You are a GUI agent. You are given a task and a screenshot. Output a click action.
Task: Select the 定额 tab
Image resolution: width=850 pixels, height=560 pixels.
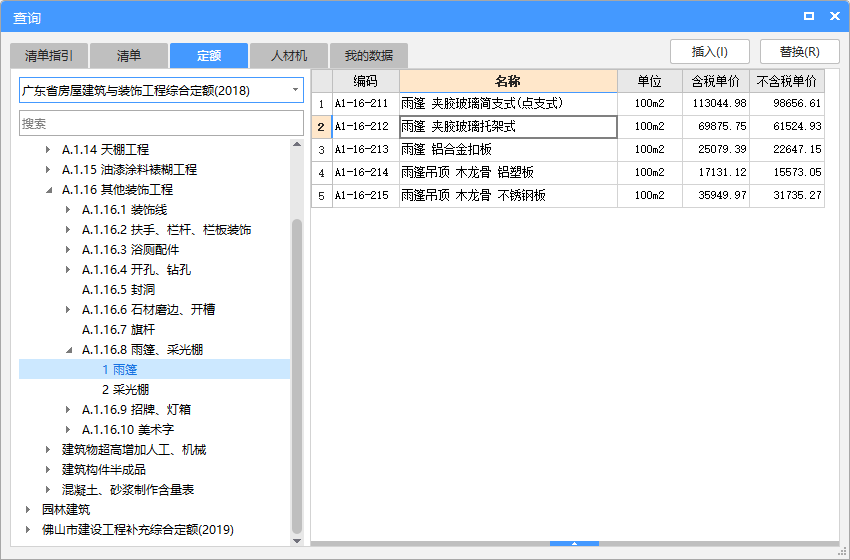point(209,55)
